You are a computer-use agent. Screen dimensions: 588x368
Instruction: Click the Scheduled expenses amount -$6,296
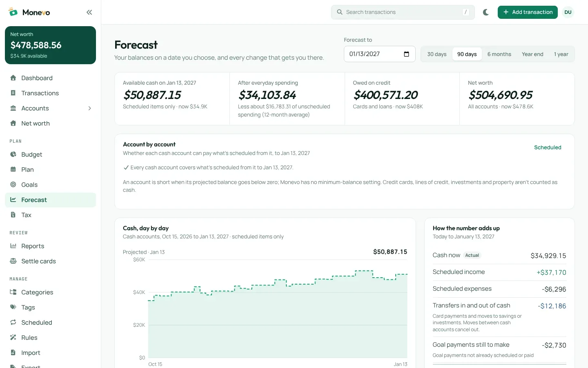tap(554, 289)
